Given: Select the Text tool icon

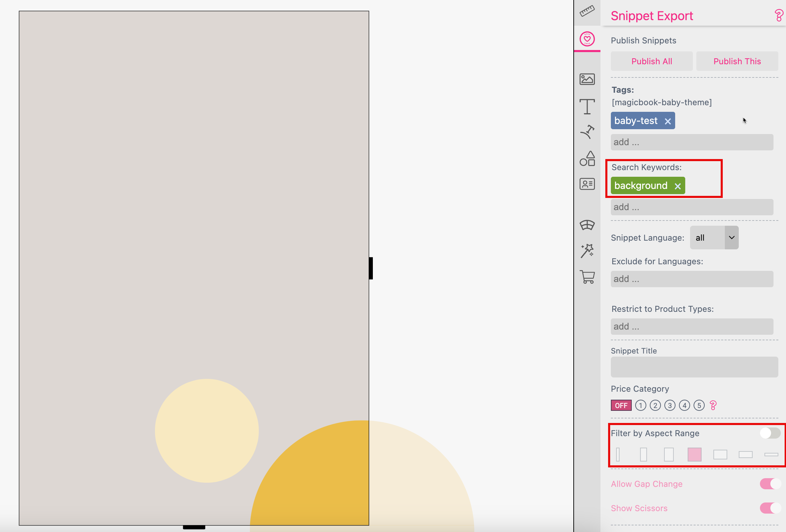Looking at the screenshot, I should [x=587, y=106].
